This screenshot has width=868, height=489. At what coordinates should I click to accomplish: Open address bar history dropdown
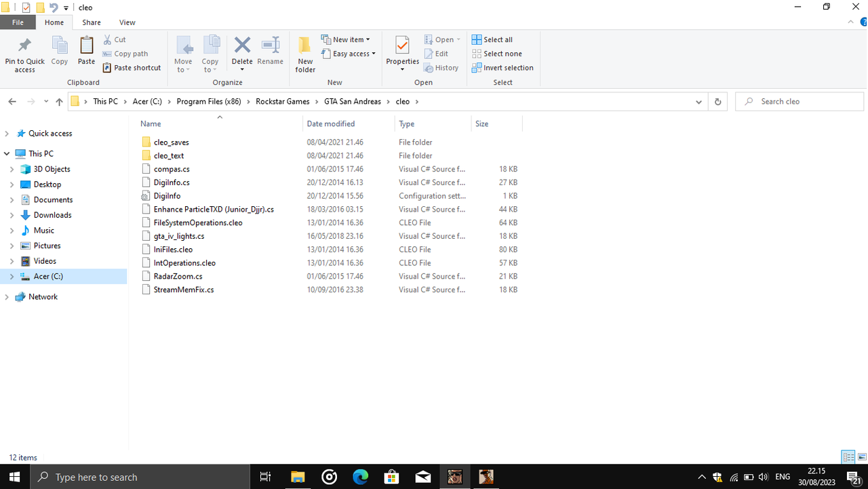(699, 102)
